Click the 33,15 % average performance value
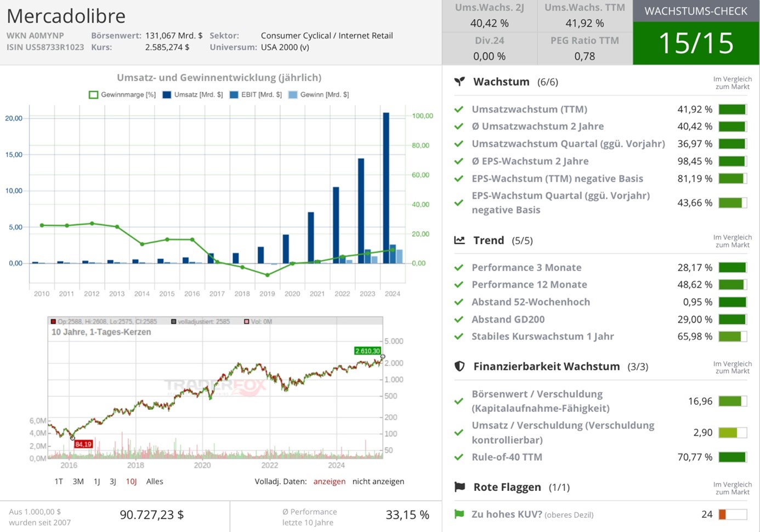This screenshot has height=532, width=760. 407,514
